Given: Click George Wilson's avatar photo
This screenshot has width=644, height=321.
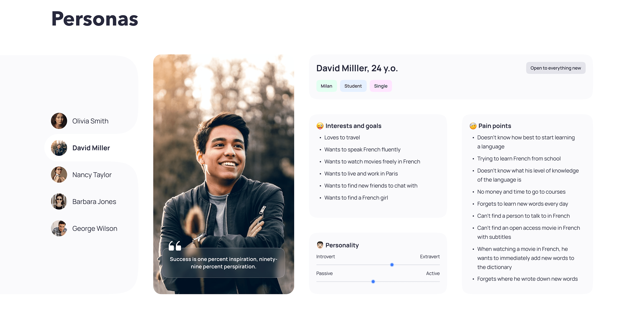Looking at the screenshot, I should pyautogui.click(x=59, y=228).
